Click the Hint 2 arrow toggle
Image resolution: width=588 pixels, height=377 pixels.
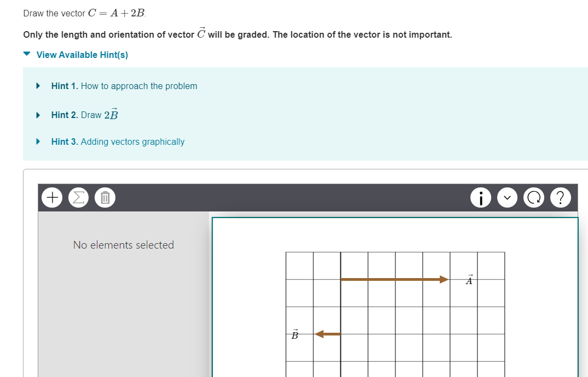pos(38,115)
